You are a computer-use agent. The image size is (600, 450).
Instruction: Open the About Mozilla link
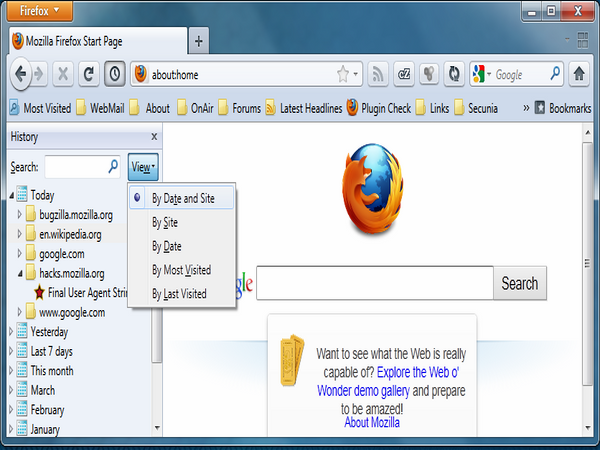(372, 423)
